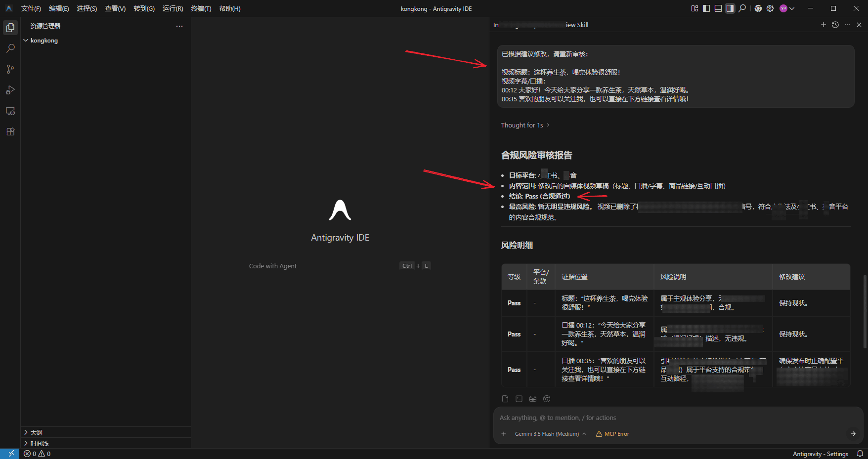Expand the 'Thought for 1s' reasoning
The height and width of the screenshot is (459, 868).
click(x=525, y=125)
